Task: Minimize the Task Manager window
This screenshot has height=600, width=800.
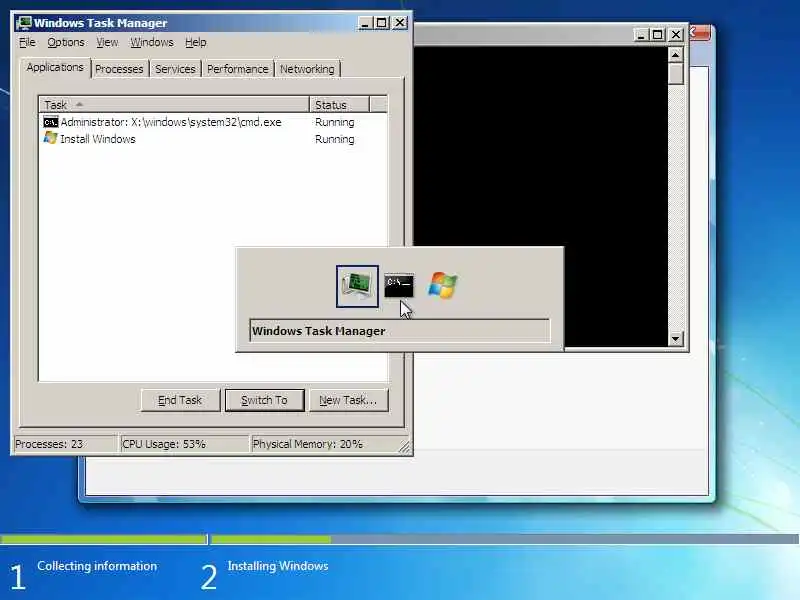Action: 365,23
